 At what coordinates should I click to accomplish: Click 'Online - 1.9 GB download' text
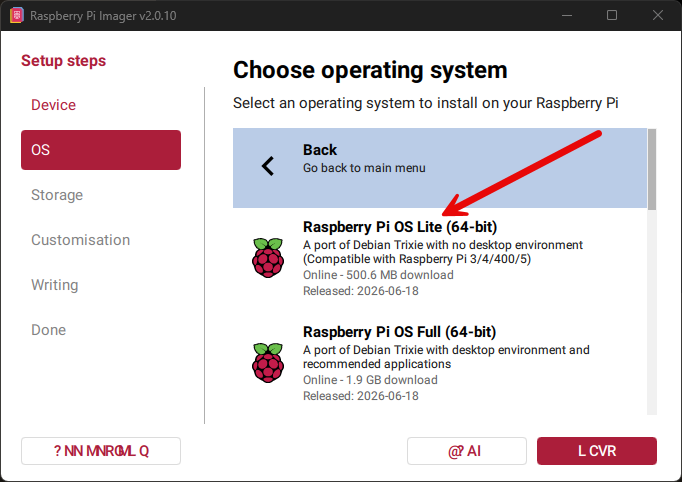(x=370, y=380)
